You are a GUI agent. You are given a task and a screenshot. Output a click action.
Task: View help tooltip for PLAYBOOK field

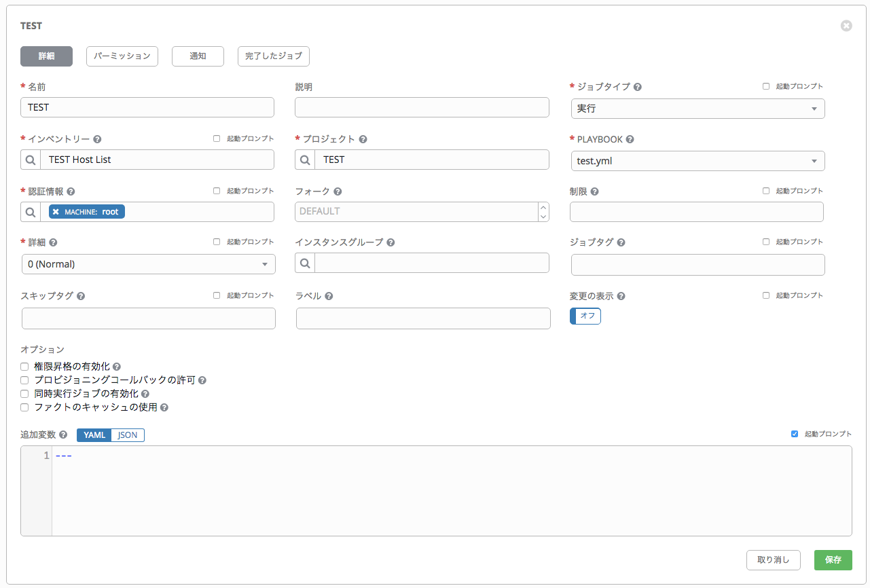[629, 139]
